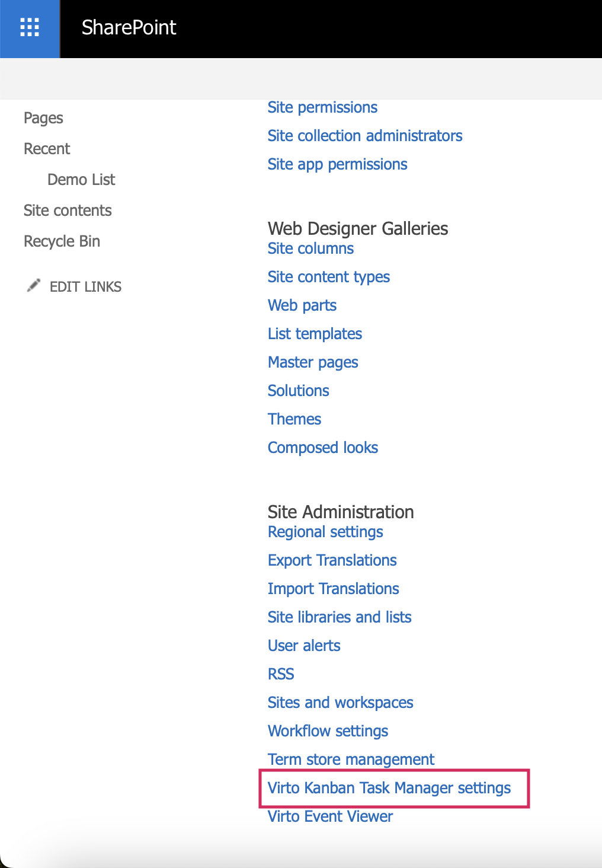Viewport: 602px width, 868px height.
Task: Click the pencil icon next to EDIT LINKS
Action: click(34, 286)
